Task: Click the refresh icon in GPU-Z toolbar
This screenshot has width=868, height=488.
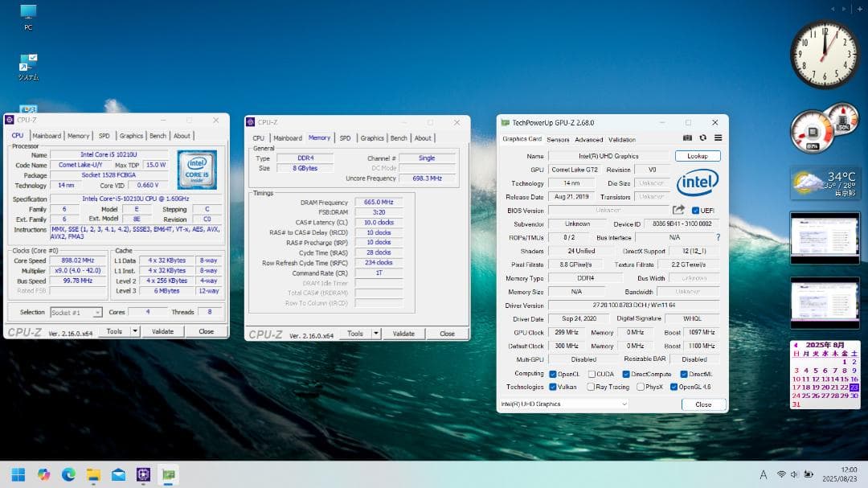Action: tap(704, 138)
